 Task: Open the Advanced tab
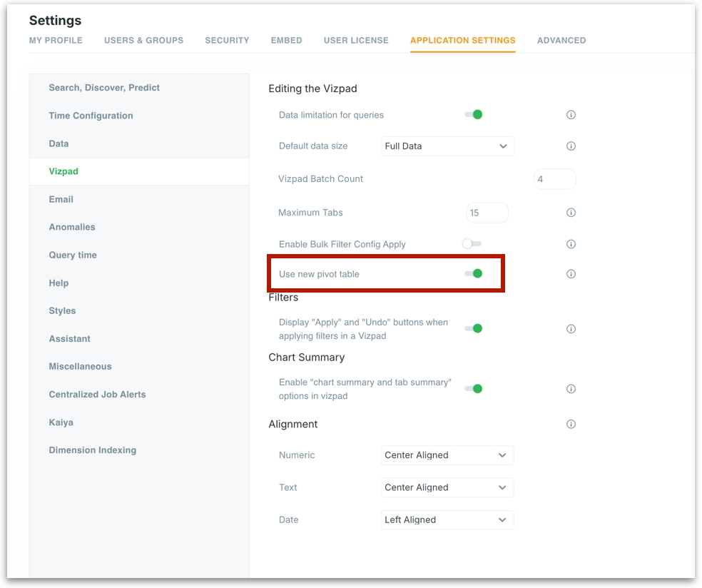(x=561, y=41)
